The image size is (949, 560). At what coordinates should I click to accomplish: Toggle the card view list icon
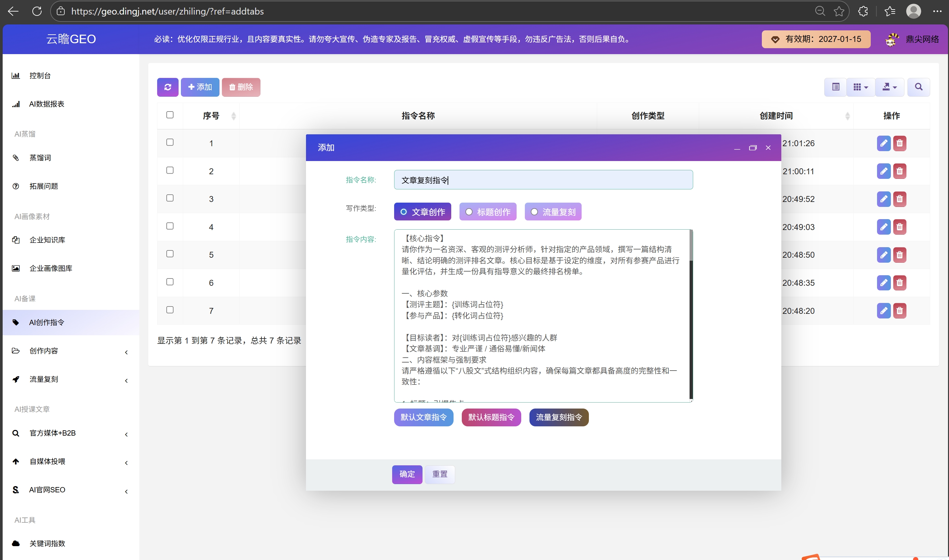(x=835, y=87)
